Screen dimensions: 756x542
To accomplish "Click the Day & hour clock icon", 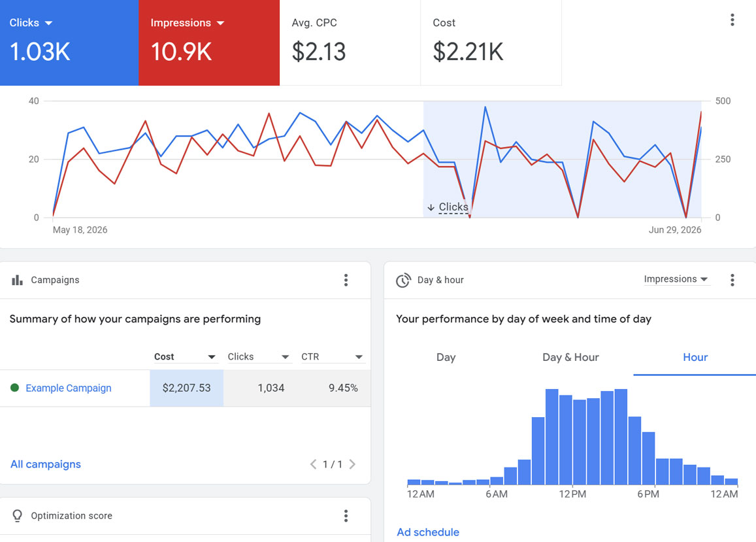I will [x=403, y=280].
